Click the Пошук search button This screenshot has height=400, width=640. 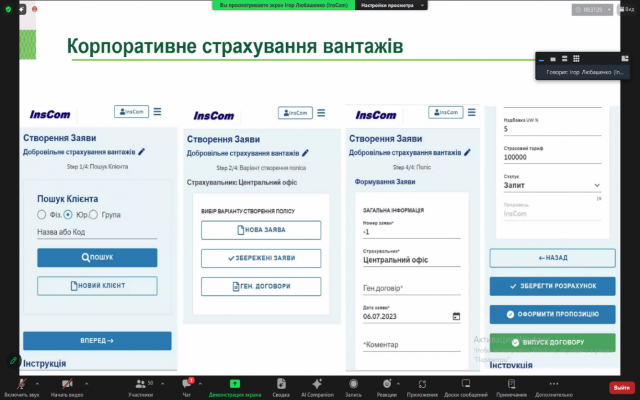tap(97, 258)
